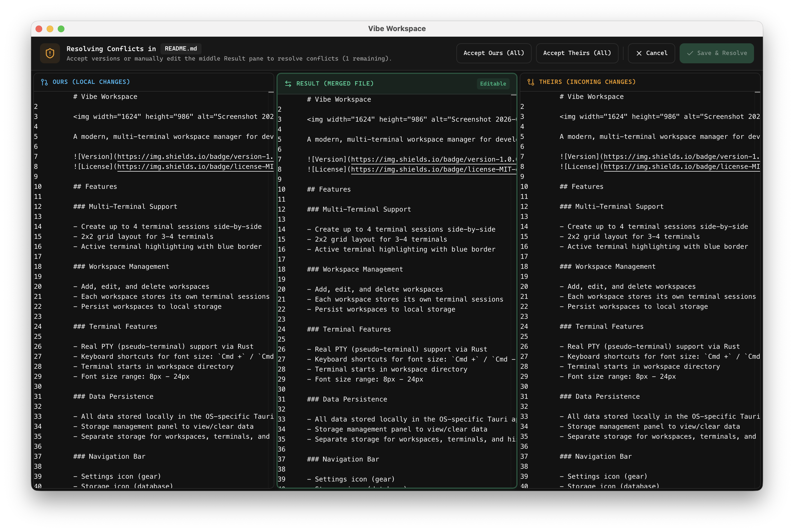This screenshot has width=794, height=532.
Task: Click '### Terminal Features' in Result pane
Action: coord(349,330)
